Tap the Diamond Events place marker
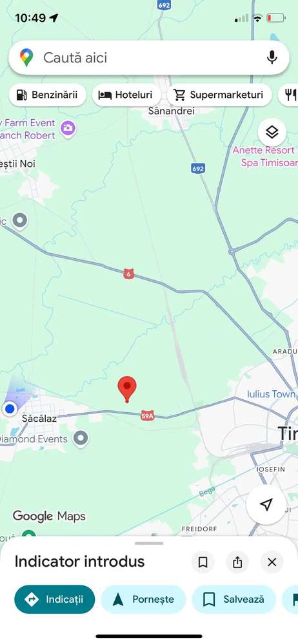This screenshot has width=298, height=644. (x=81, y=439)
